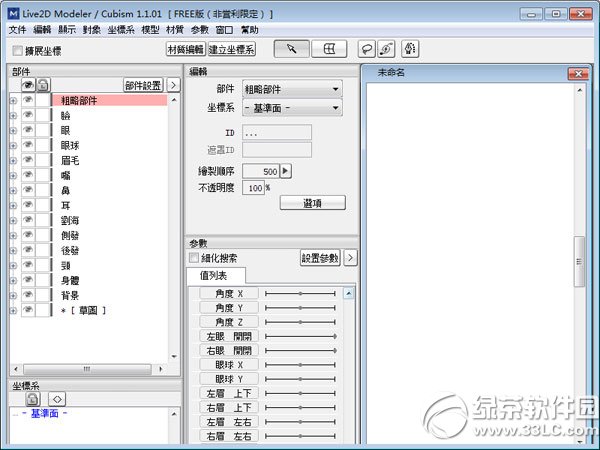
Task: Expand the 頸 tree node
Action: pos(13,266)
